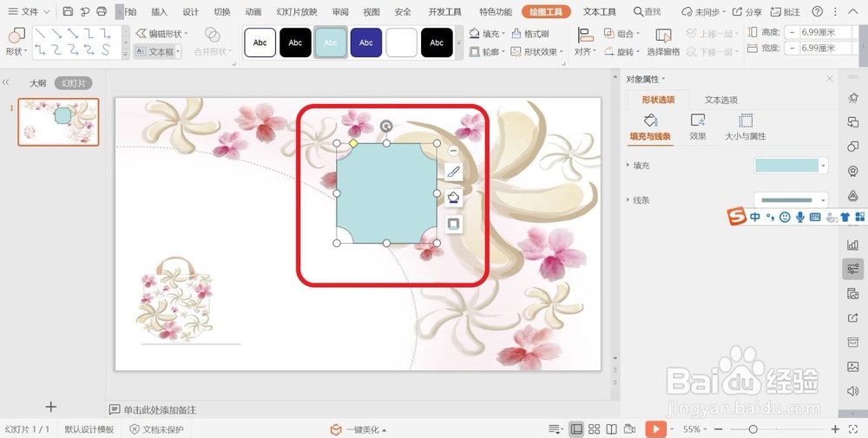Select the light blue Abc shape style
The height and width of the screenshot is (438, 868).
(x=331, y=42)
